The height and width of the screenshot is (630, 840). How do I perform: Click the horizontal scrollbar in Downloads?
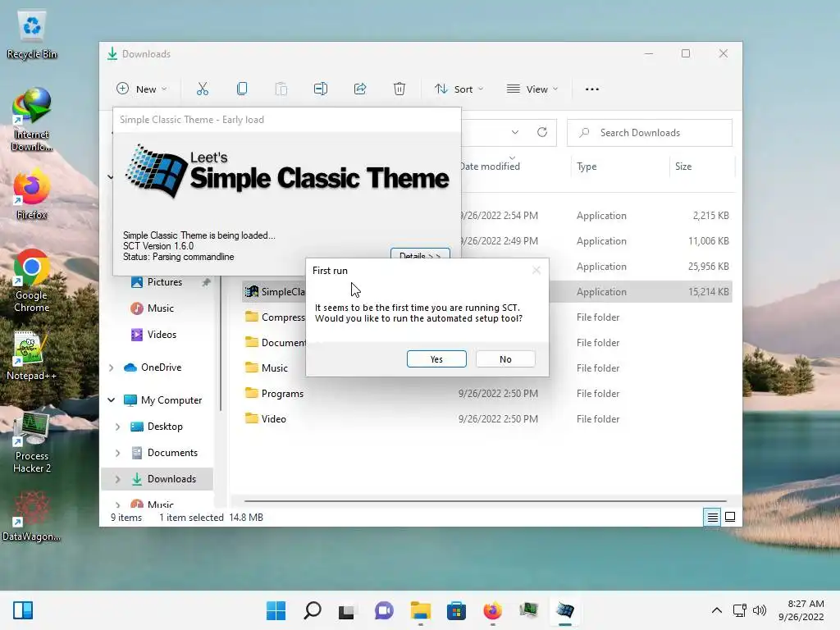485,501
